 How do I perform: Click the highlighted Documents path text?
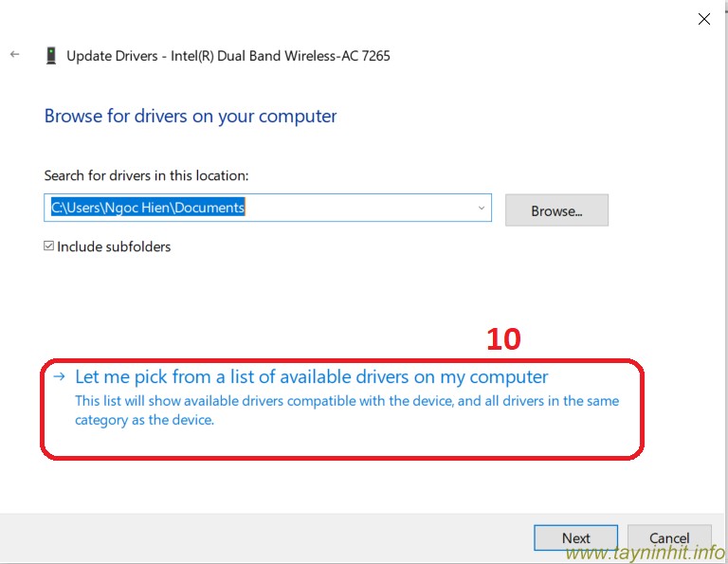click(x=148, y=208)
